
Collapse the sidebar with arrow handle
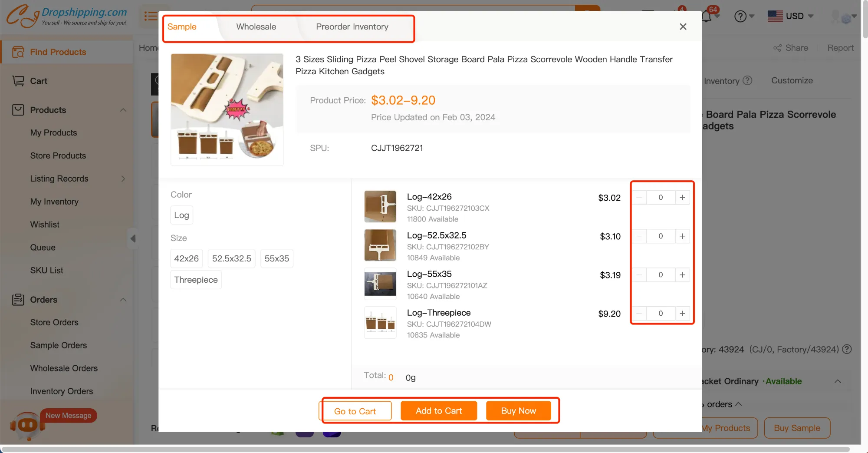pyautogui.click(x=133, y=238)
